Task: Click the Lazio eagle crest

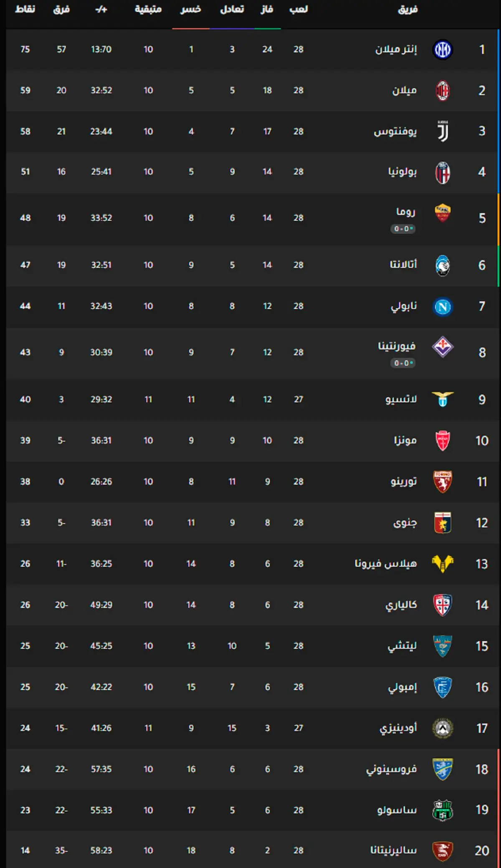Action: (x=443, y=400)
